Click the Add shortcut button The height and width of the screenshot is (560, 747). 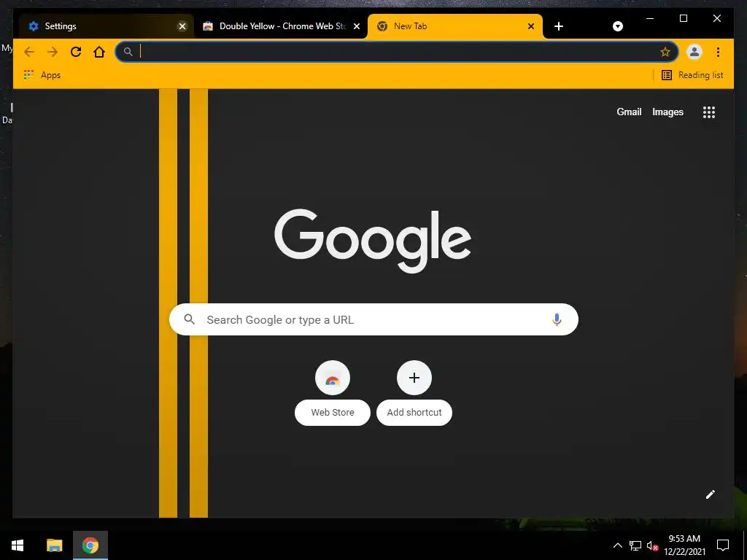(414, 393)
